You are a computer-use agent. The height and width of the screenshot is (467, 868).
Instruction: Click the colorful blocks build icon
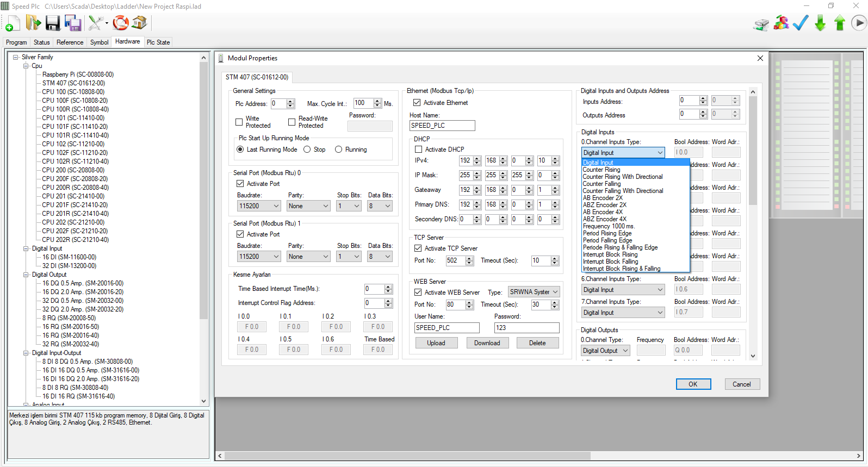click(x=781, y=23)
